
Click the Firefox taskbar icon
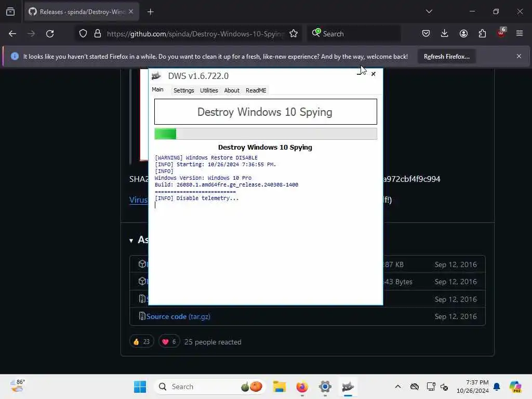tap(302, 387)
